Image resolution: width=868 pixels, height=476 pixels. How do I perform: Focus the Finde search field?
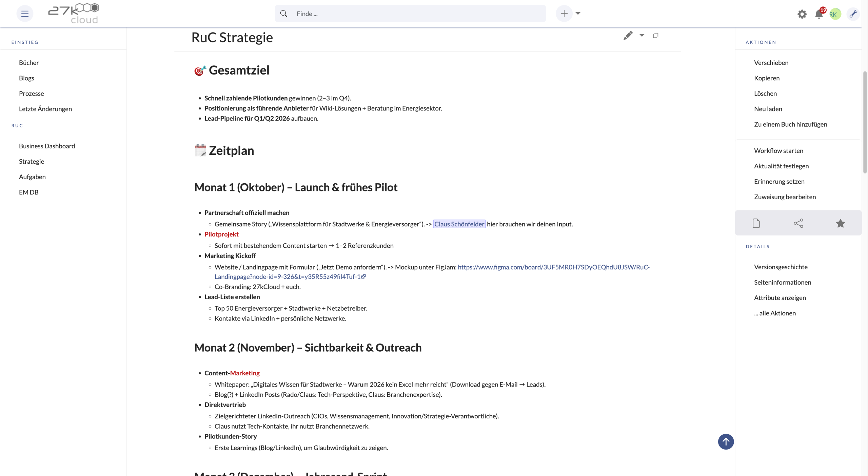(417, 14)
